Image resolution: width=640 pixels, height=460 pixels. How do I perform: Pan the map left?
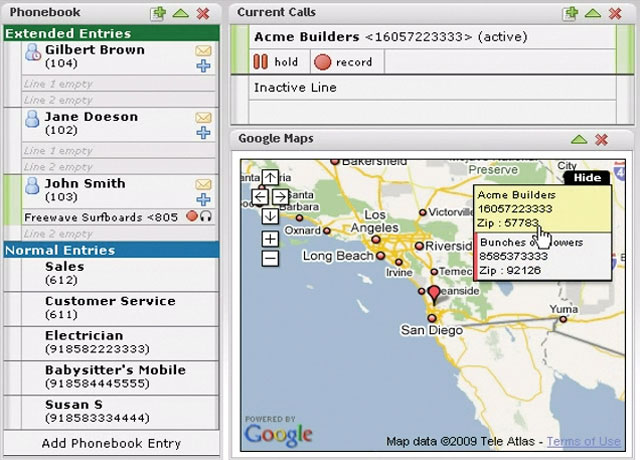click(260, 197)
